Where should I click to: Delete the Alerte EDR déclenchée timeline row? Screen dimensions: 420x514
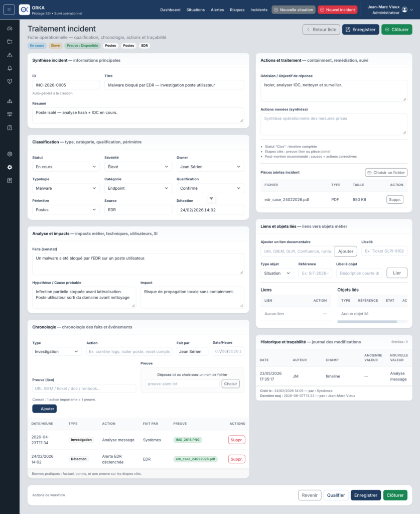tap(236, 459)
